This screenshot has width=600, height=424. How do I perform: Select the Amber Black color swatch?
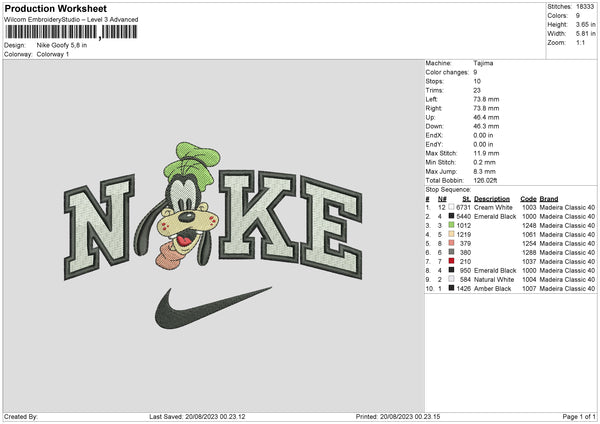coord(452,288)
